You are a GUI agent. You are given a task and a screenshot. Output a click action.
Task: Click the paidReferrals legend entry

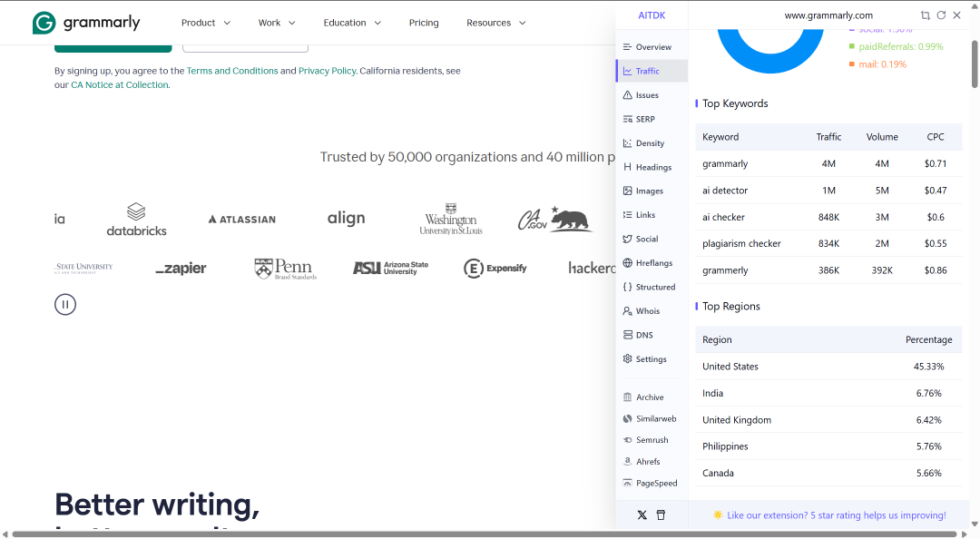tap(896, 46)
